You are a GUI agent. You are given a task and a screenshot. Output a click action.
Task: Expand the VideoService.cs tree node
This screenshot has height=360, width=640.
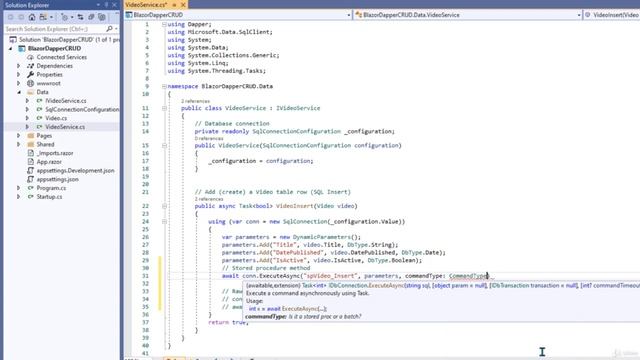click(27, 127)
